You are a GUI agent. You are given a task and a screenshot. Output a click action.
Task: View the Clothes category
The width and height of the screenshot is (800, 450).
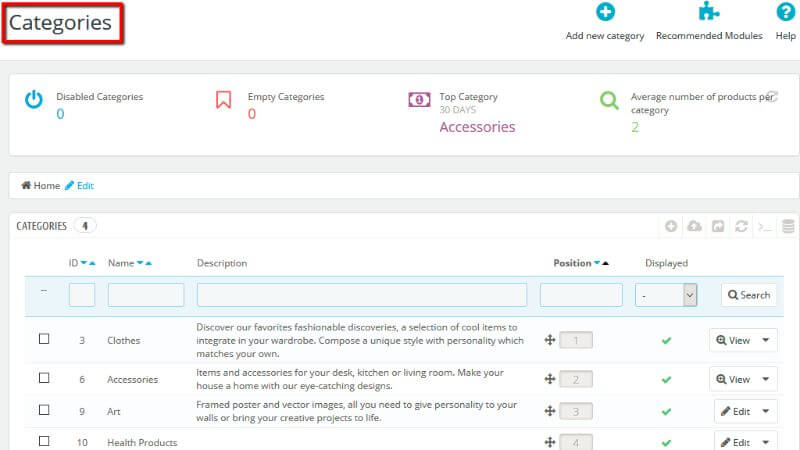coord(733,340)
